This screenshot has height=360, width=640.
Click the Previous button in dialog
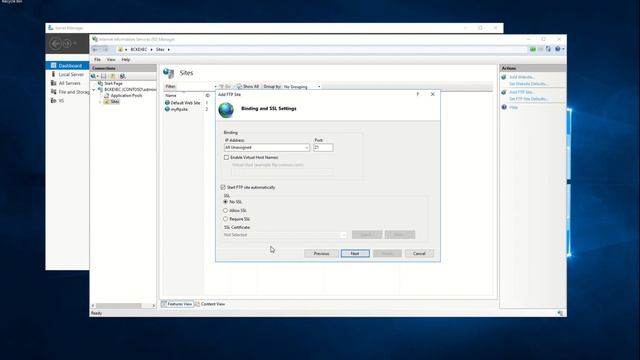pos(321,253)
